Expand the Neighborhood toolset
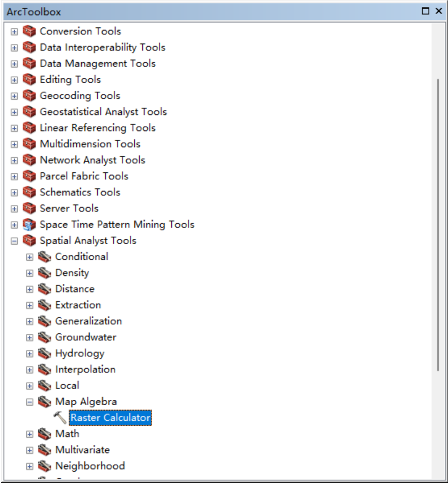This screenshot has width=448, height=483. 30,466
